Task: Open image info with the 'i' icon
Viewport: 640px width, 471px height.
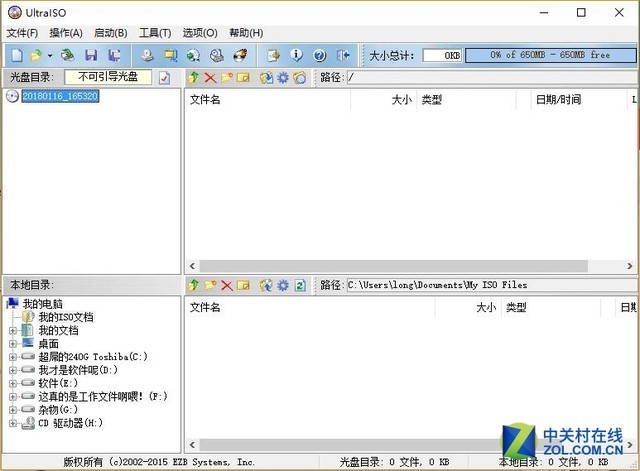Action: point(296,55)
